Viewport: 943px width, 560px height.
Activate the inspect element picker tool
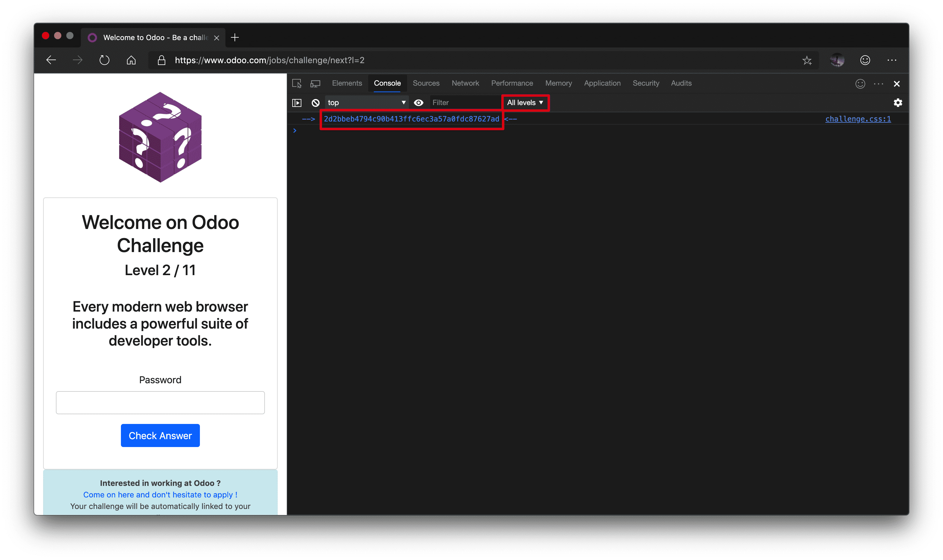[297, 84]
